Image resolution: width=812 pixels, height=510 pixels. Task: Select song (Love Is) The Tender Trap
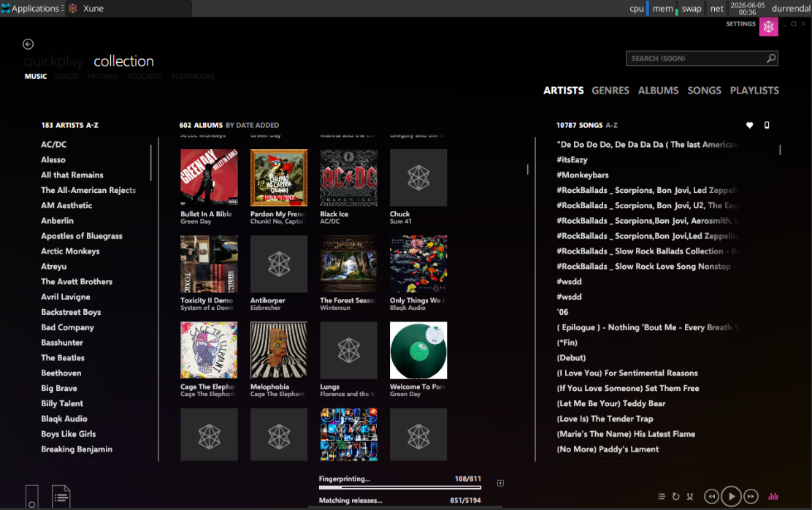pyautogui.click(x=605, y=419)
